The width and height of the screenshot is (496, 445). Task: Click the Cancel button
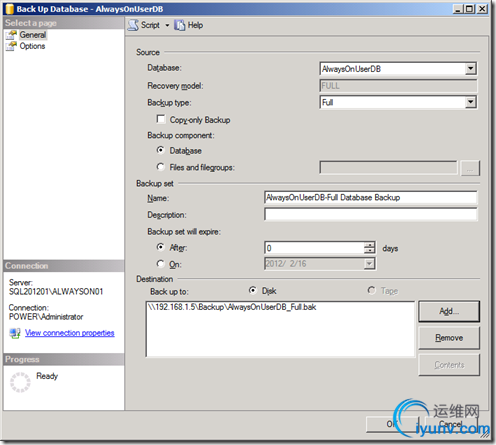point(451,424)
